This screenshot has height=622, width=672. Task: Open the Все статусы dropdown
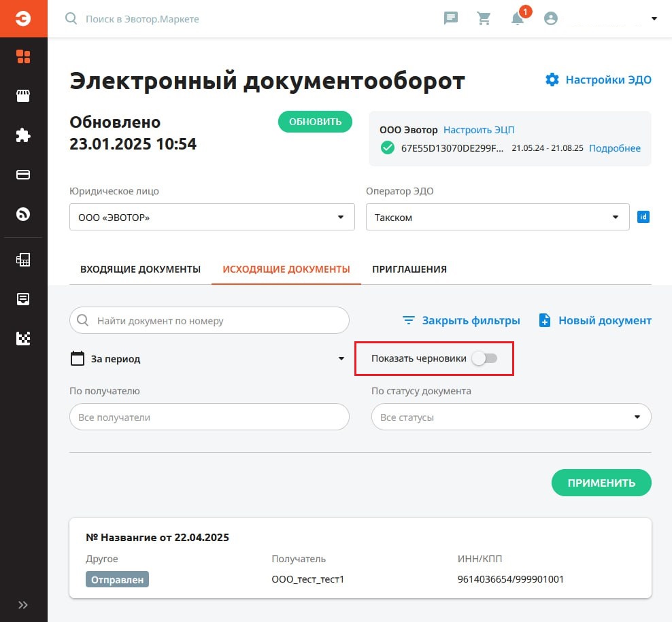pos(511,417)
